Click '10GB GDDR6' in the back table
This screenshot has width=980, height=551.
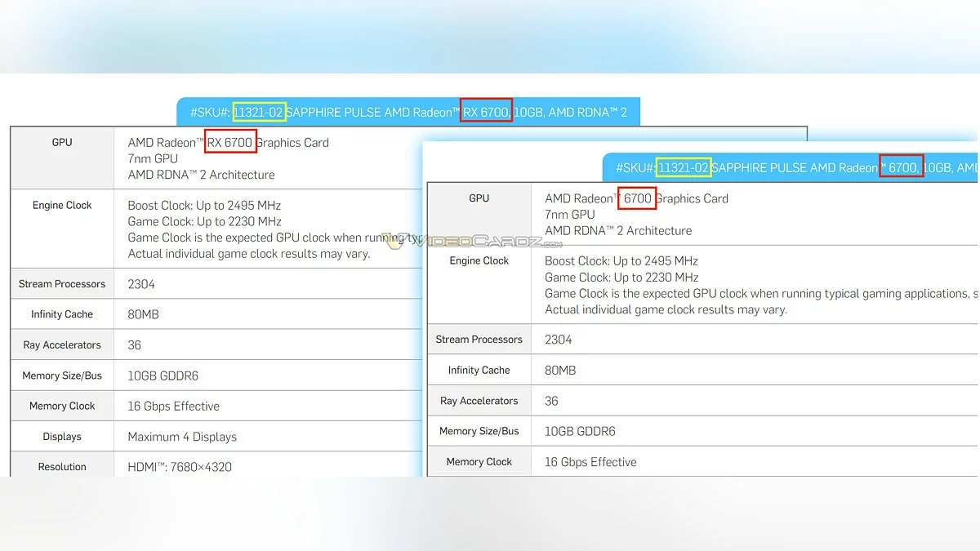click(x=163, y=375)
